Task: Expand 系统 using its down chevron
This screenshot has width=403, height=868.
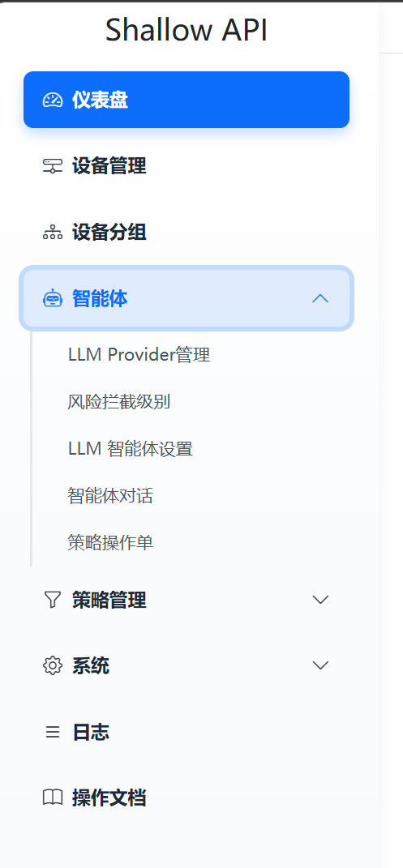Action: point(320,665)
